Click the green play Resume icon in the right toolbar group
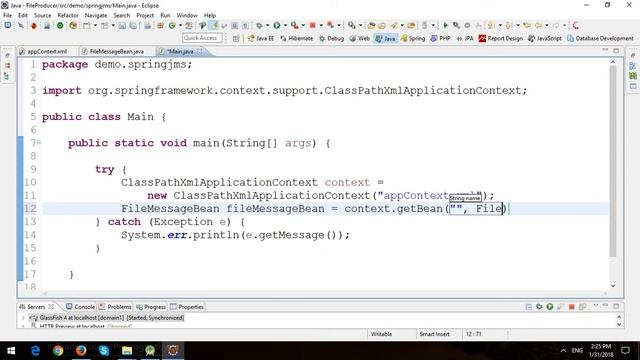The height and width of the screenshot is (360, 640). pyautogui.click(x=445, y=25)
